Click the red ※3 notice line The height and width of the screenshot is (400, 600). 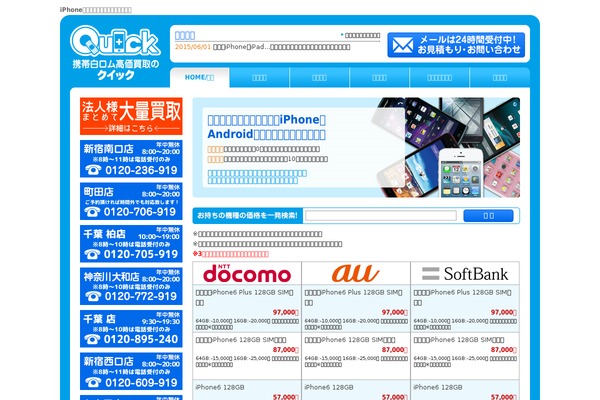[x=230, y=254]
